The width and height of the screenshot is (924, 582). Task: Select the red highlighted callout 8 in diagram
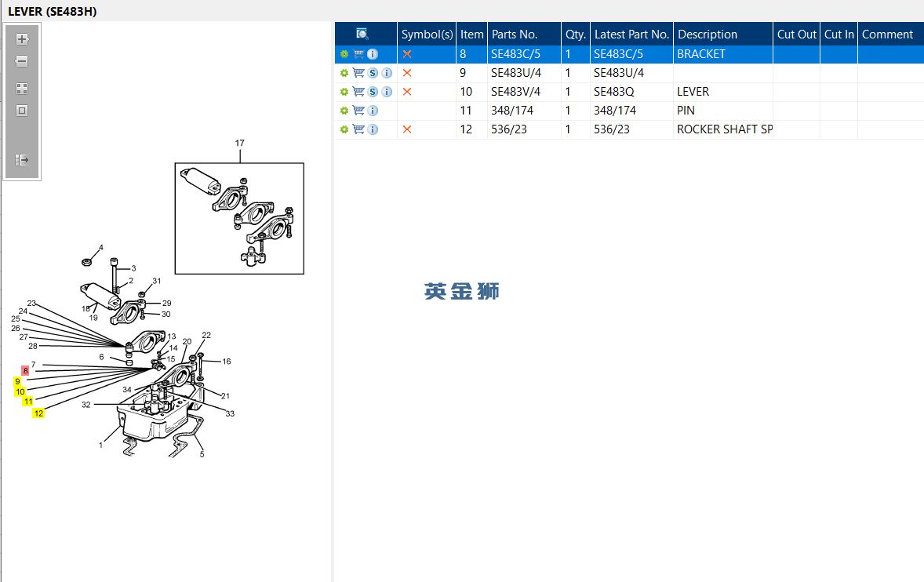[25, 370]
